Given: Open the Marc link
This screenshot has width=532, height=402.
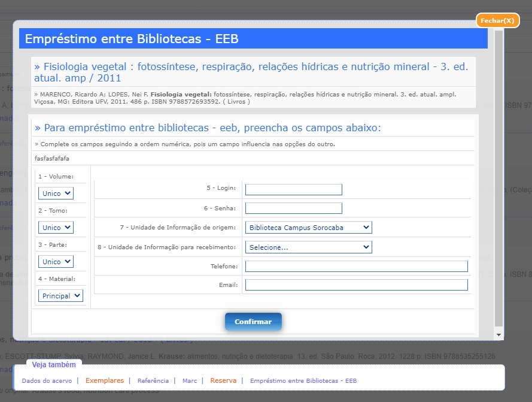Looking at the screenshot, I should tap(190, 380).
